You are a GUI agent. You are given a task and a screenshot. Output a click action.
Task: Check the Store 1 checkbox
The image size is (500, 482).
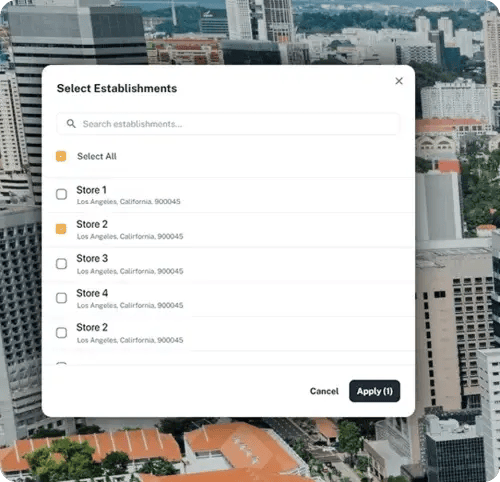61,194
